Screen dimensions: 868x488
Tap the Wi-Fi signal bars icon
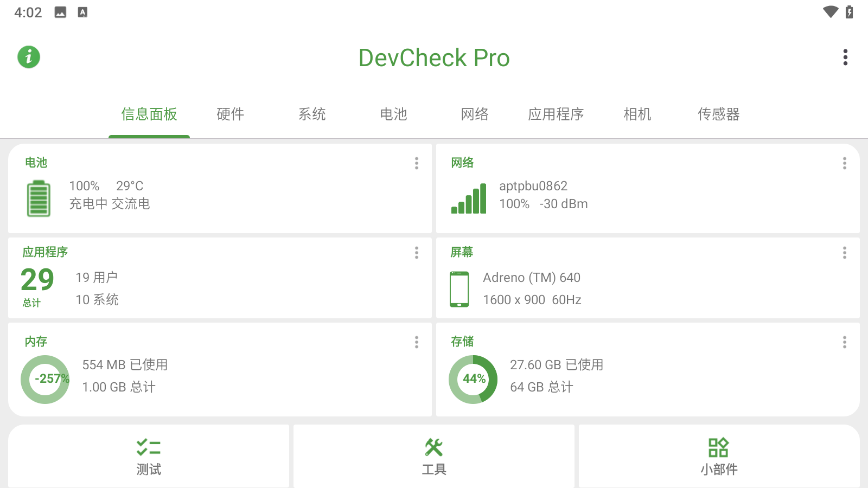tap(469, 199)
